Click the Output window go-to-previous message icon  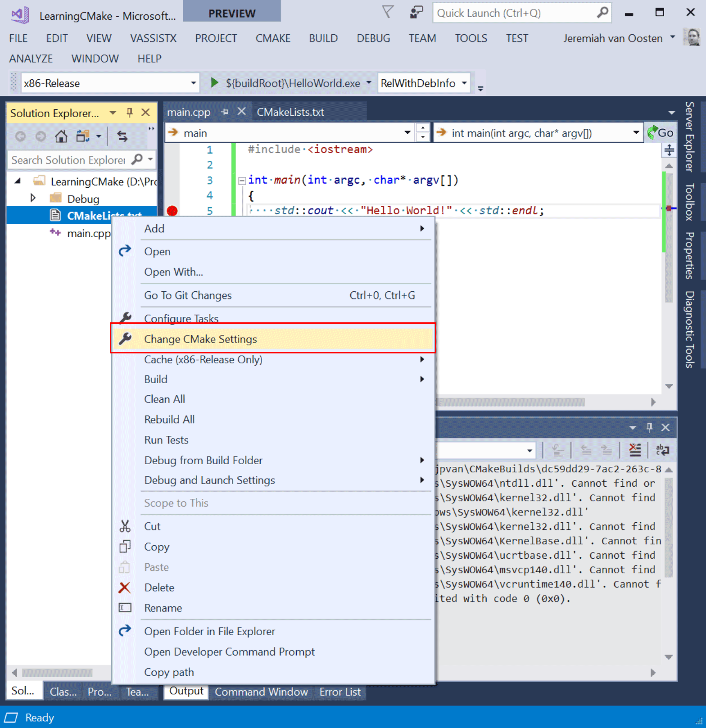click(x=586, y=449)
